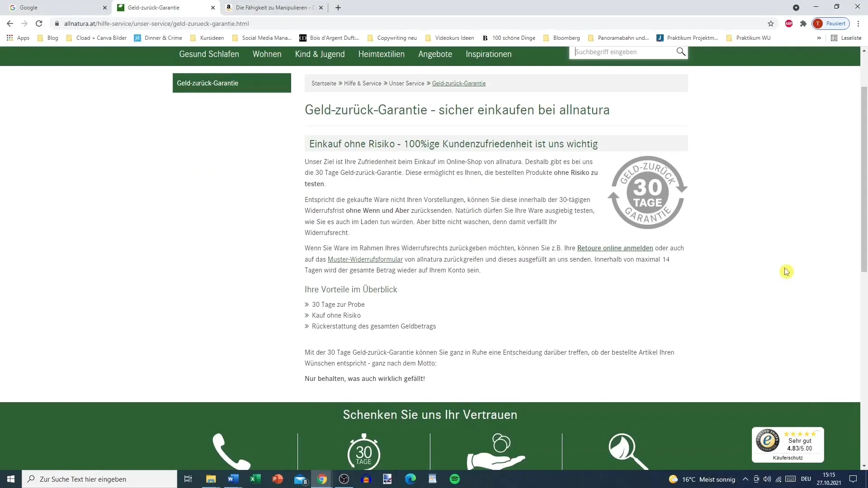Open File Explorer from taskbar
Image resolution: width=868 pixels, height=488 pixels.
pos(211,479)
